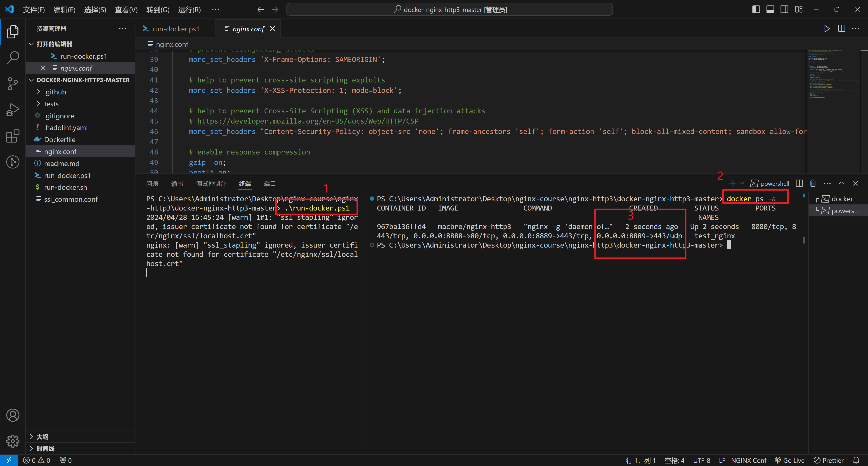Image resolution: width=868 pixels, height=466 pixels.
Task: Maximize panel size with up chevron
Action: coord(841,183)
